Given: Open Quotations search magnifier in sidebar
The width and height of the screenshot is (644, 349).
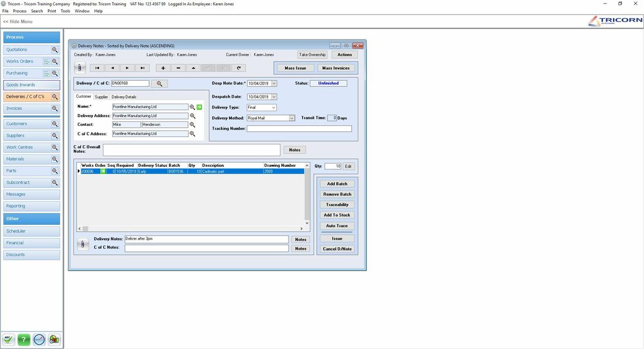Looking at the screenshot, I should click(54, 50).
